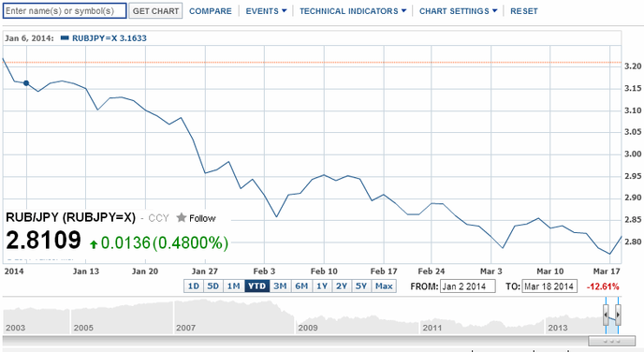Open the Chart Settings dropdown
The image size is (644, 352).
tap(458, 11)
